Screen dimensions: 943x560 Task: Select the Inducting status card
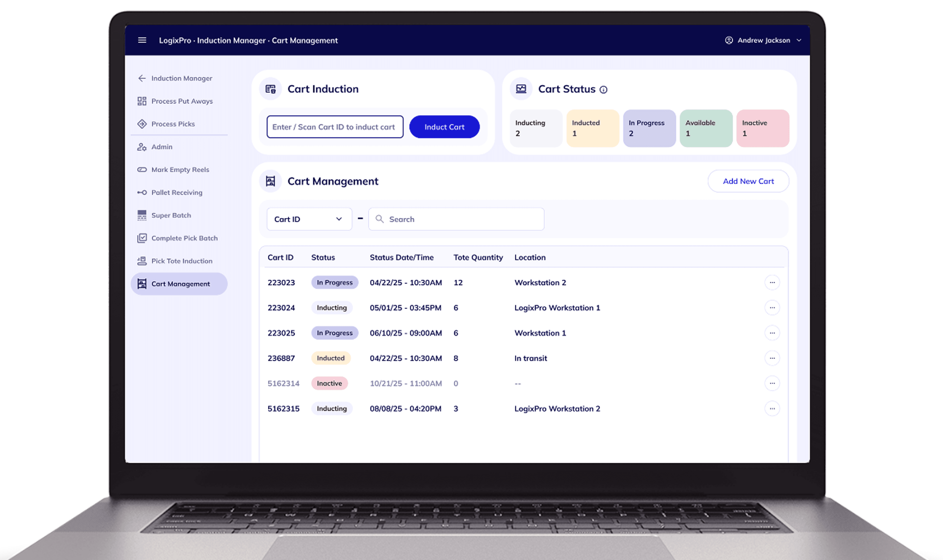(536, 128)
